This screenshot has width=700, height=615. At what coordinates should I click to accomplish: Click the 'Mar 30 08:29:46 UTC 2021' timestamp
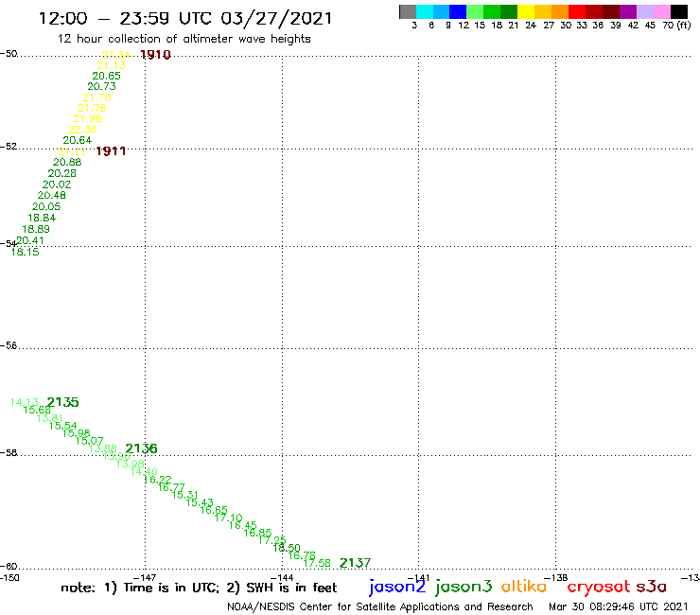pyautogui.click(x=619, y=606)
